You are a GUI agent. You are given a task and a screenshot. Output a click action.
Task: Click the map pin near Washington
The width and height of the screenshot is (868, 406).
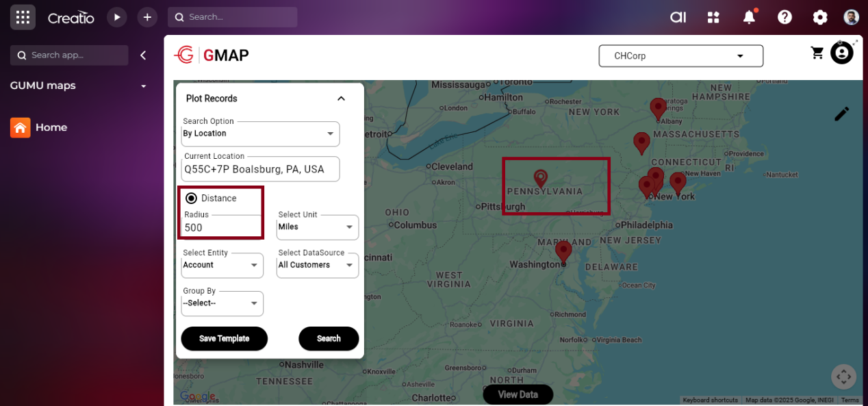point(563,253)
